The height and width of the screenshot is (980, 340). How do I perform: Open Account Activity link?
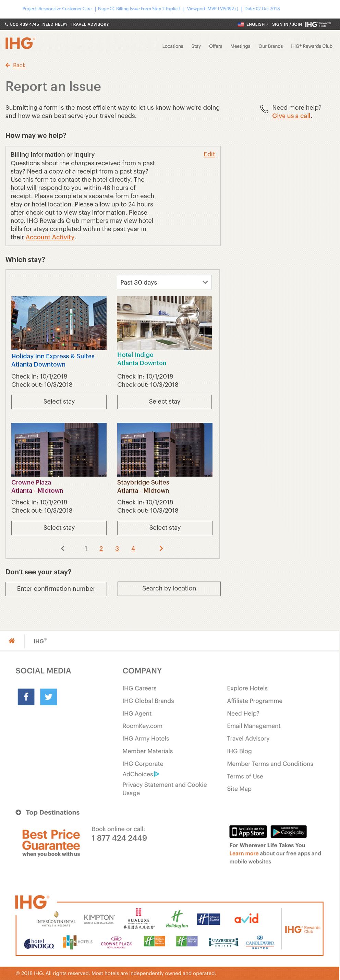pyautogui.click(x=50, y=237)
